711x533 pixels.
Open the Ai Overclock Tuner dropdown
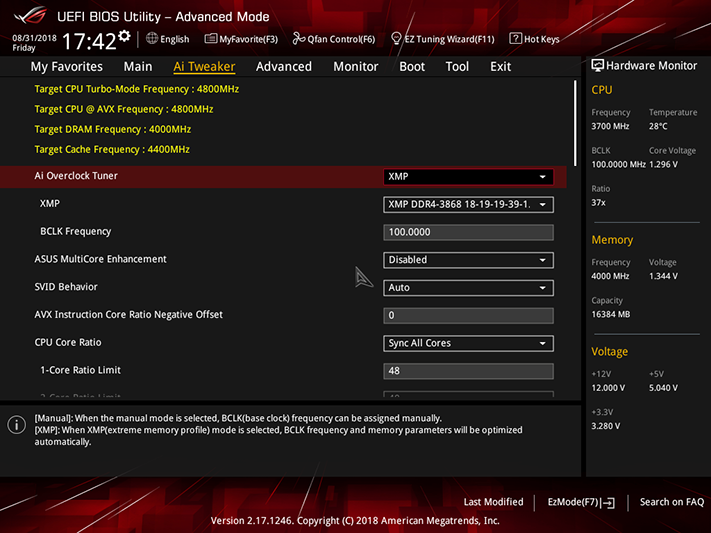tap(468, 176)
